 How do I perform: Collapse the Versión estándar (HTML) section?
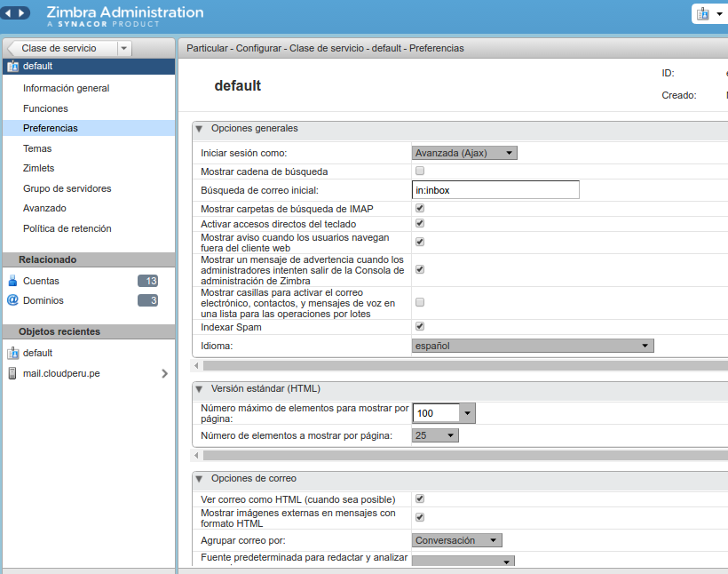point(199,389)
